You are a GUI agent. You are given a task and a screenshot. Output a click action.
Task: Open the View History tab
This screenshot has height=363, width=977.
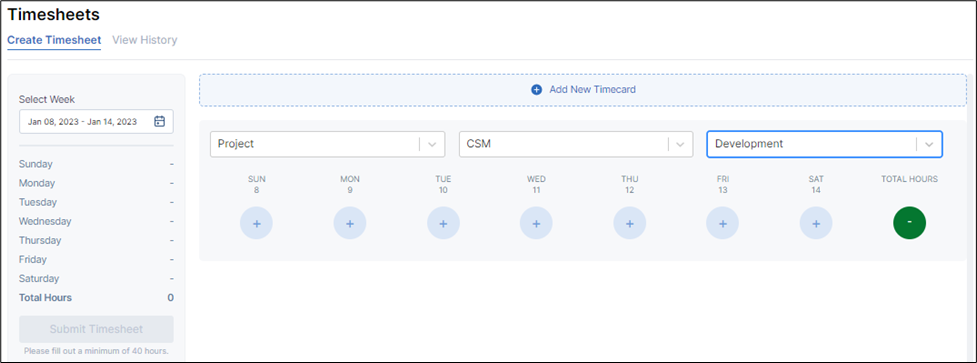point(145,40)
